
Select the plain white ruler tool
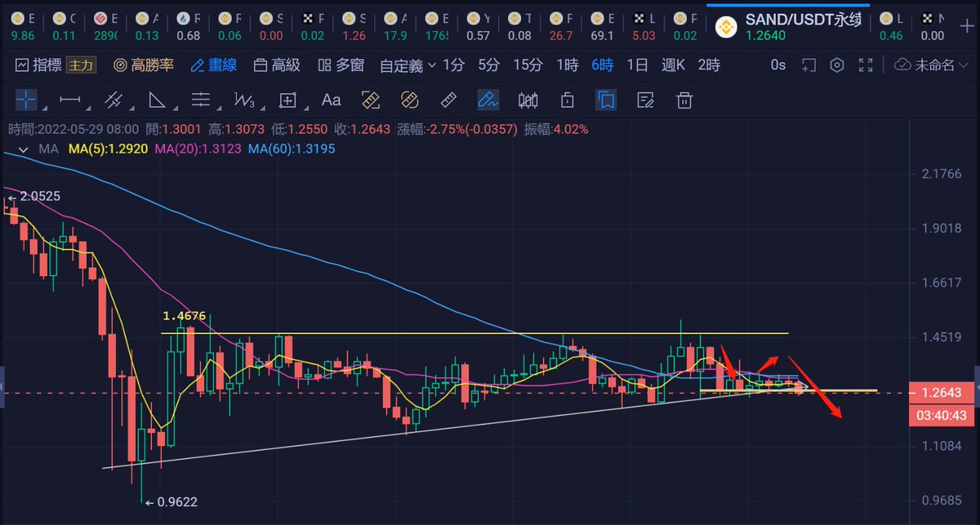(448, 100)
